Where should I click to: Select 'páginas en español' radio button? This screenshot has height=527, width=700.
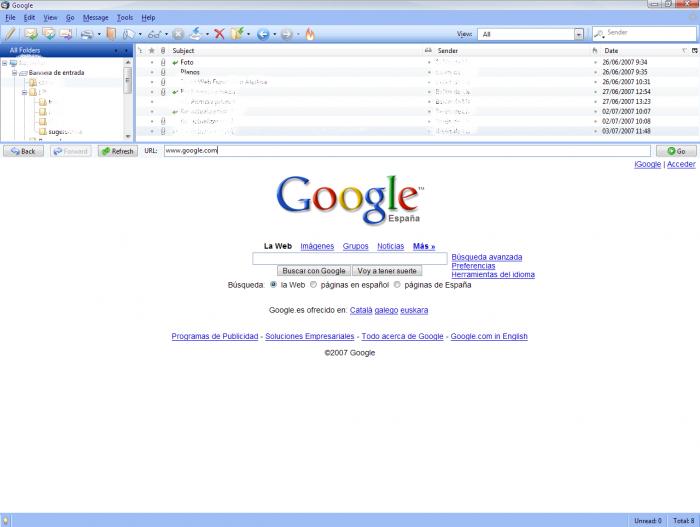tap(313, 284)
